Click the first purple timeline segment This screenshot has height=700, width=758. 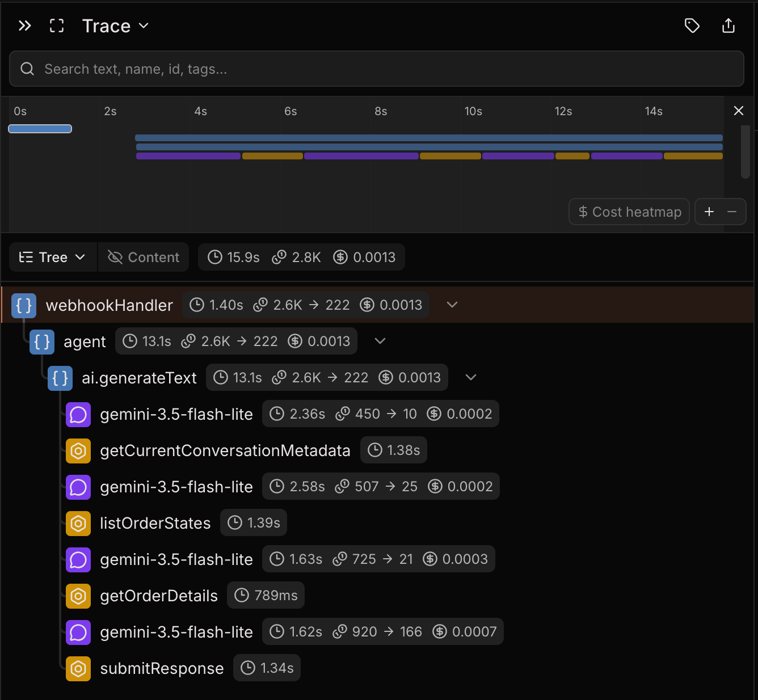pyautogui.click(x=188, y=156)
